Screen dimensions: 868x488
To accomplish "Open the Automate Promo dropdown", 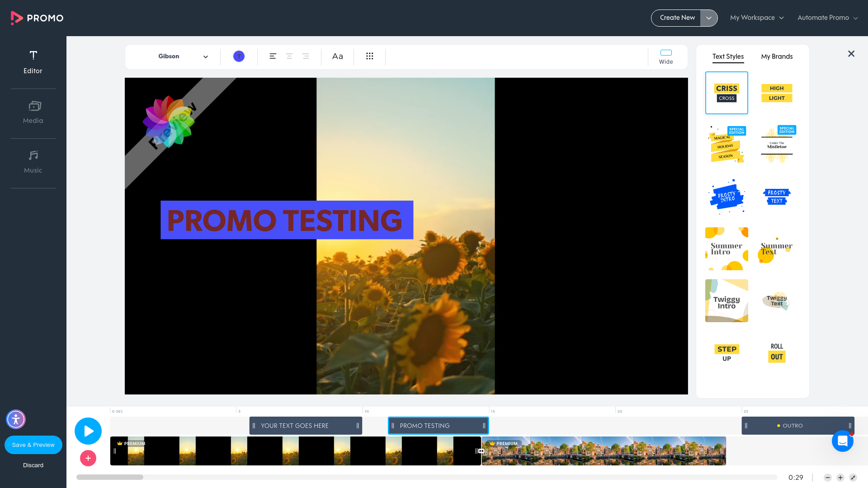I will tap(827, 18).
